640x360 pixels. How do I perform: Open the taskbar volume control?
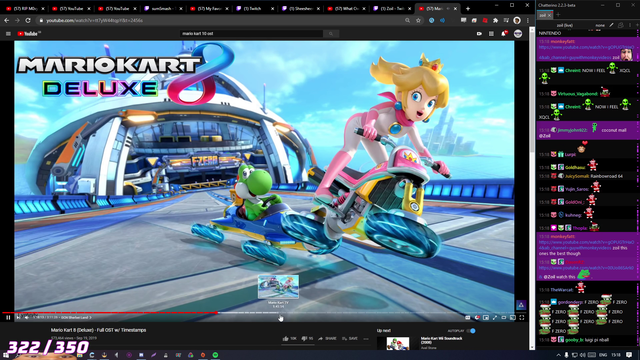coord(583,355)
